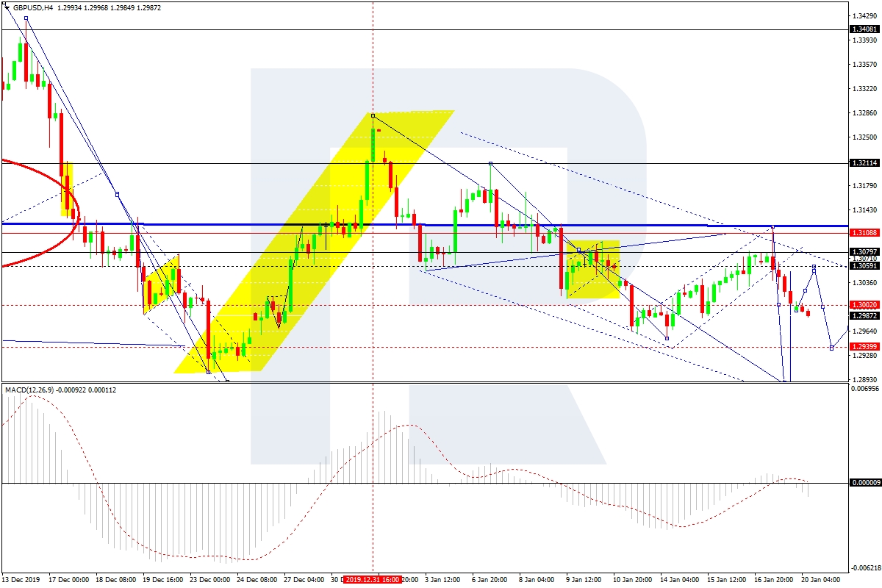Click the 1.30350 price scale value
Viewport: 882px width, 588px height.
click(x=864, y=282)
